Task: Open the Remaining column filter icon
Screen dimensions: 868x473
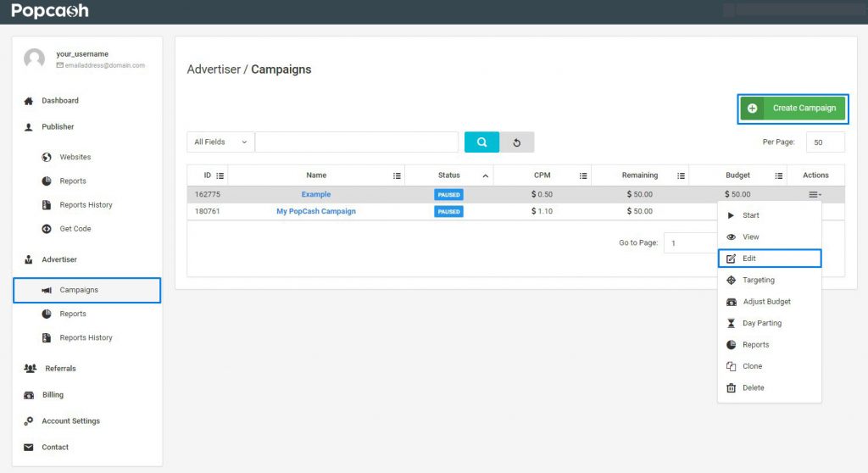Action: pos(681,175)
